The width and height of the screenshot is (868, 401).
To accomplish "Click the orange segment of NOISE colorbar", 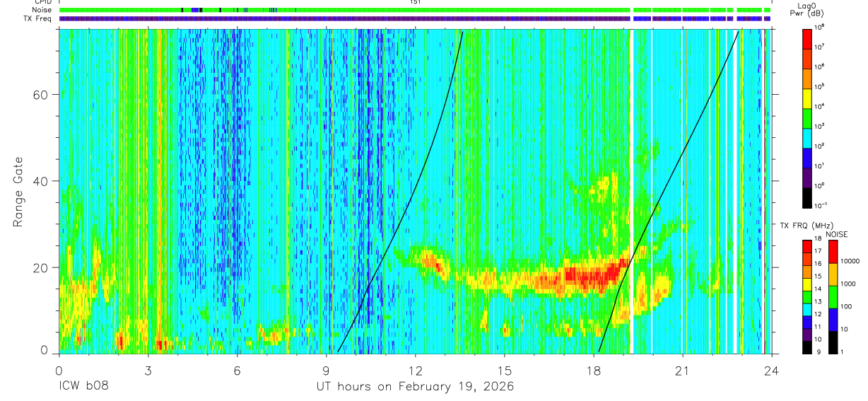I will click(833, 274).
